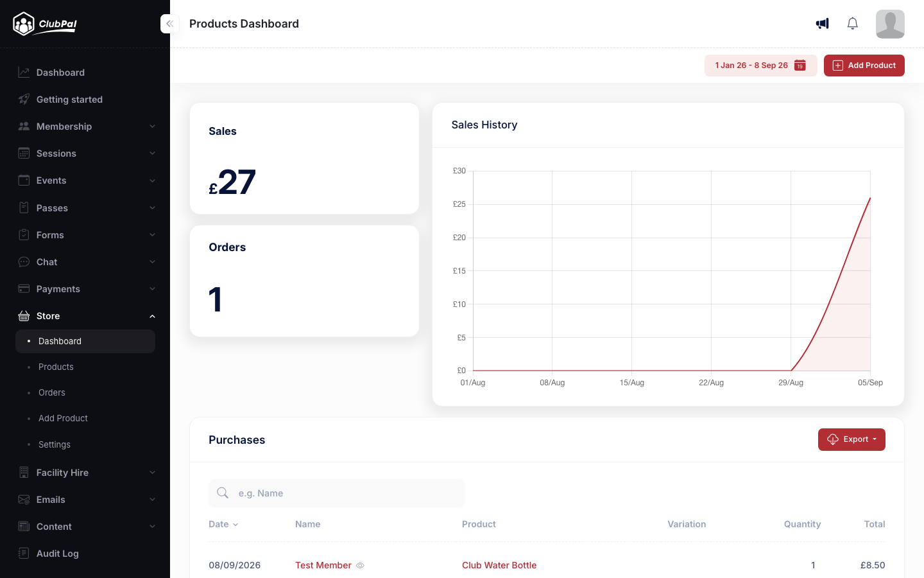Click the Dashboard chart icon in sidebar
This screenshot has width=924, height=578.
pyautogui.click(x=24, y=73)
